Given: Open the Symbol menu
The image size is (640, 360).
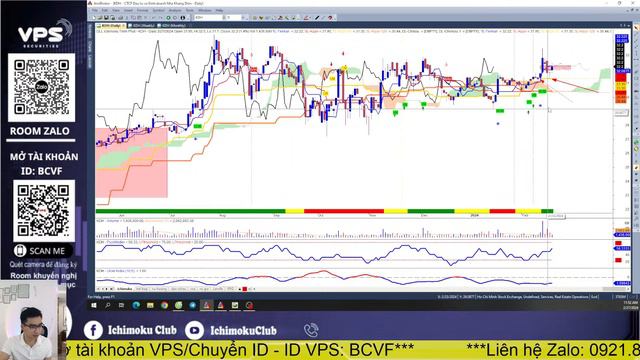Looking at the screenshot, I should 158,10.
